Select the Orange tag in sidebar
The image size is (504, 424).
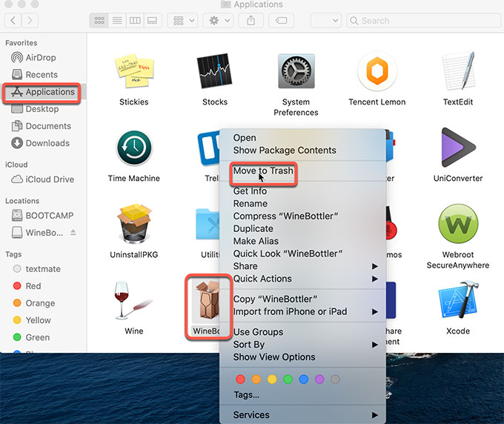coord(43,303)
